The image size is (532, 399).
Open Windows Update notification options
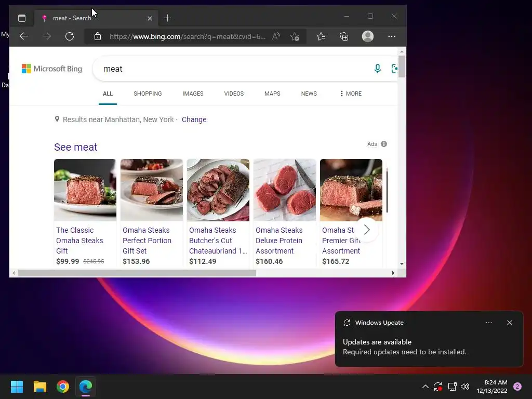coord(488,323)
